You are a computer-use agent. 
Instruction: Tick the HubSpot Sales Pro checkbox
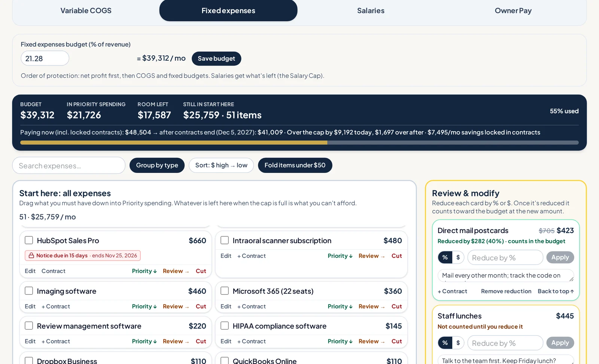(x=29, y=240)
